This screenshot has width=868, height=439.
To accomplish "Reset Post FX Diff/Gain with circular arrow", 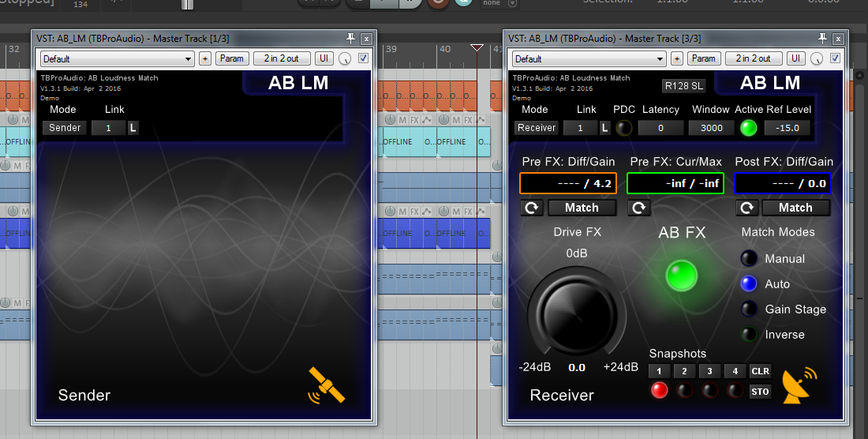I will [746, 208].
